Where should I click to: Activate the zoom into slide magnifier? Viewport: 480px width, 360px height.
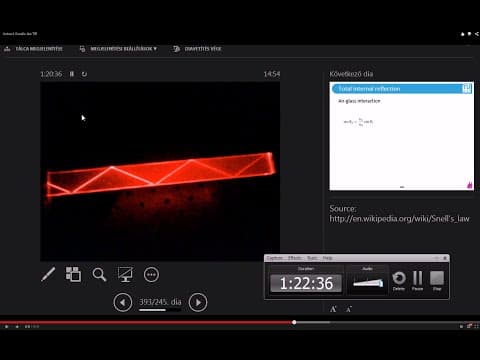99,275
